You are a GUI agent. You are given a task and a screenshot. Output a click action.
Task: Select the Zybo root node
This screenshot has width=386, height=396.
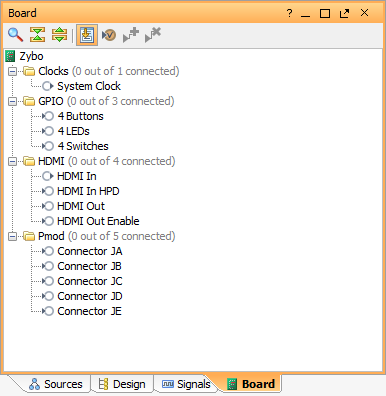pyautogui.click(x=31, y=56)
